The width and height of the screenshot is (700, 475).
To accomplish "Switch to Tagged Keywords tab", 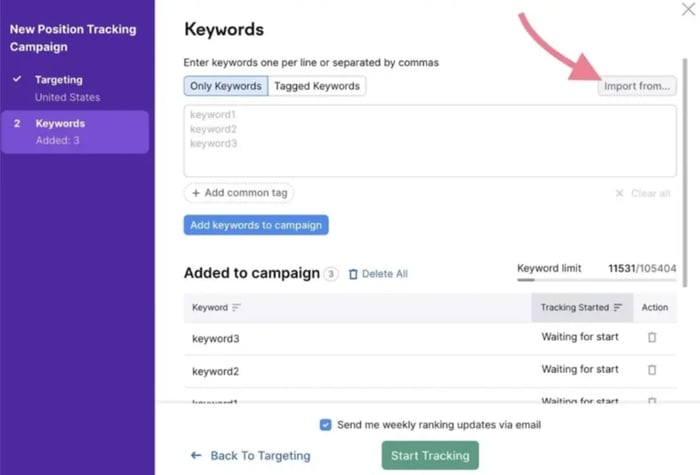I will click(x=317, y=86).
